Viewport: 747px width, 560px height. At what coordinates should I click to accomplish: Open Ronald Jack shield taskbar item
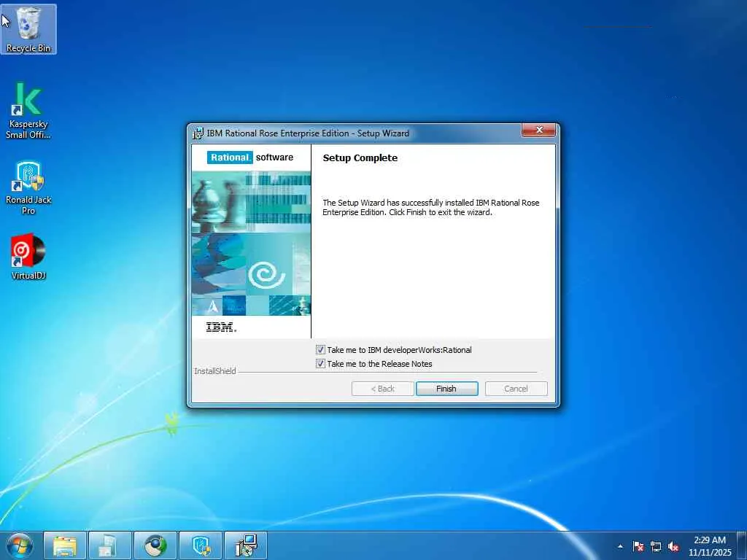(201, 545)
